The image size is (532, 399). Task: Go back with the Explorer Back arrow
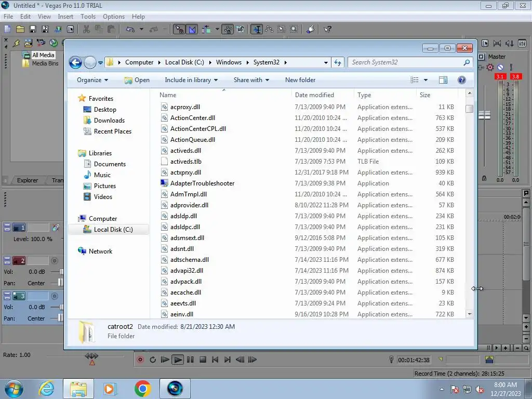pos(76,62)
